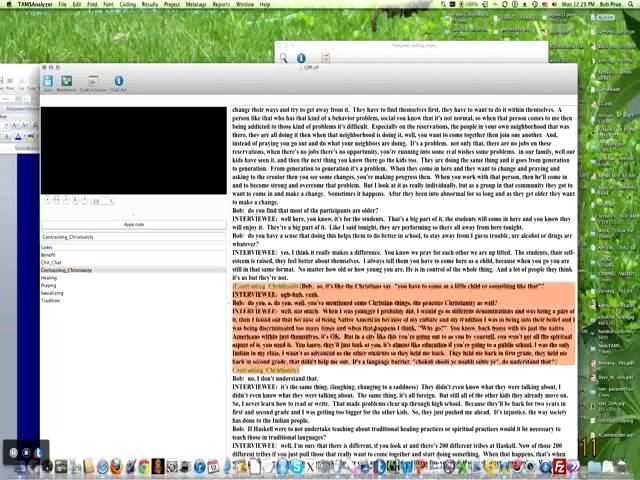Pause the screen recording control
Screen dimensions: 640x480
pyautogui.click(x=13, y=452)
